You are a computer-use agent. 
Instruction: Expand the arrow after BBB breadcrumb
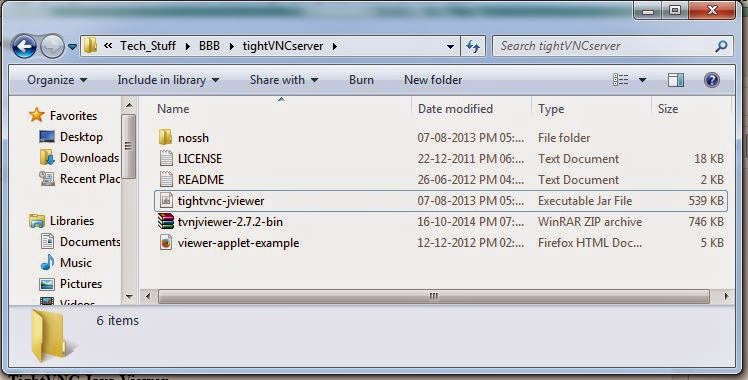coord(231,46)
